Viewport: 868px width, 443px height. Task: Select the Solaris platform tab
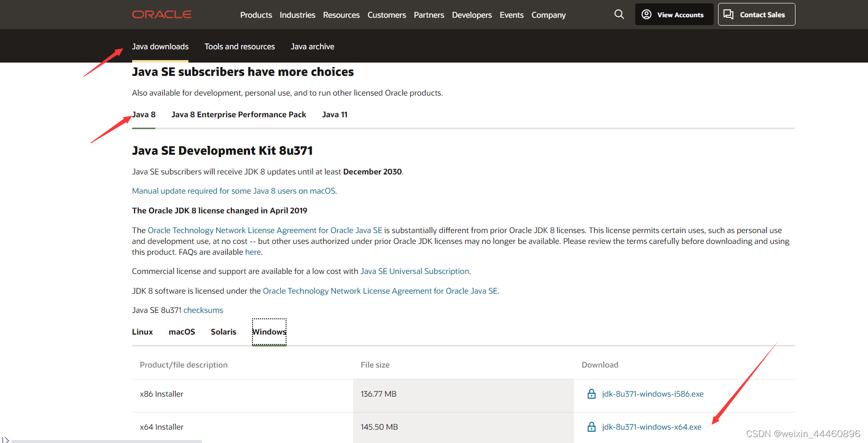(223, 332)
